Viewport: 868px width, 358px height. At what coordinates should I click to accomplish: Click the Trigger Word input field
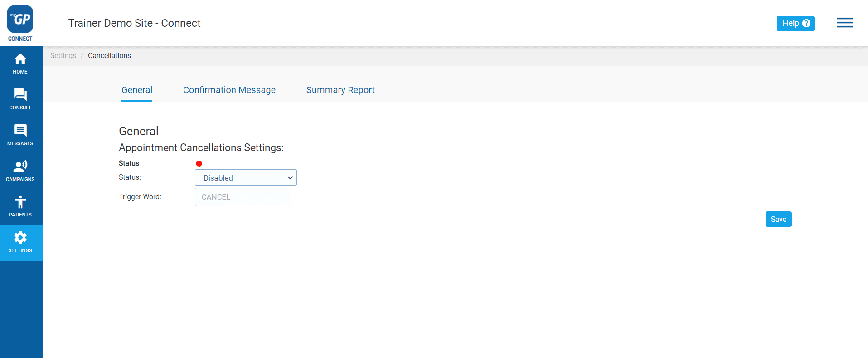pyautogui.click(x=243, y=197)
